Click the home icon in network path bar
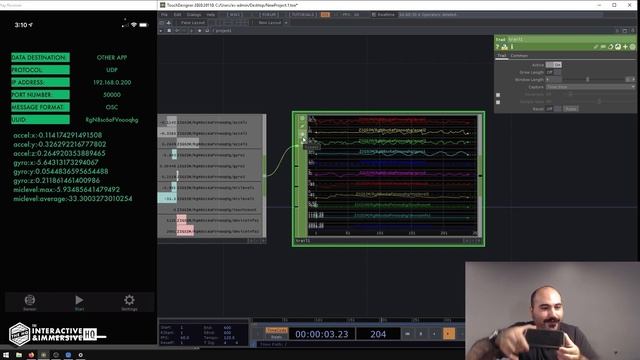 (x=207, y=31)
